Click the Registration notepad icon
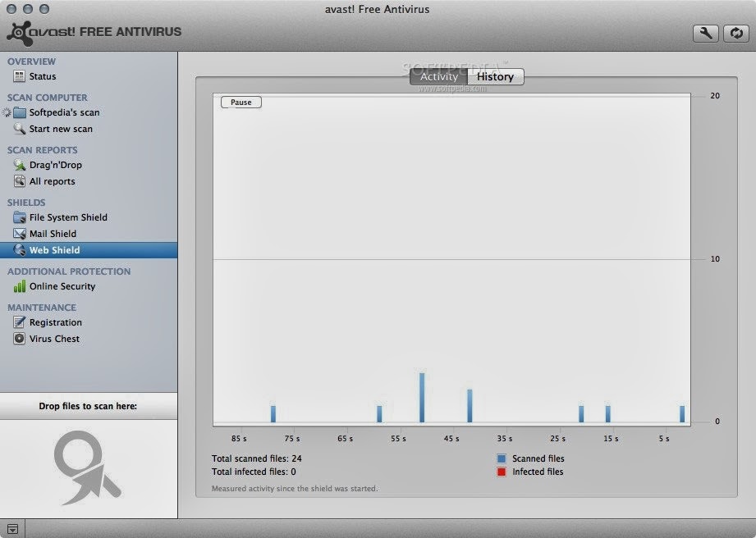The height and width of the screenshot is (538, 756). [x=19, y=322]
